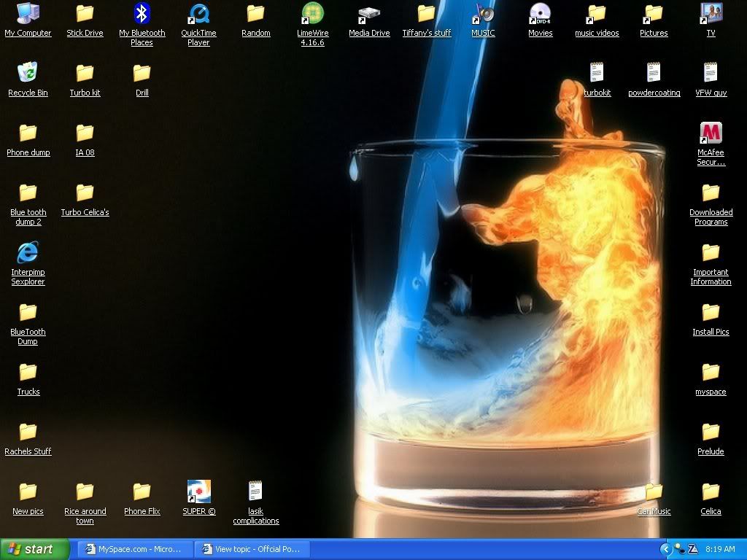Open the powdercoating text document

[654, 73]
